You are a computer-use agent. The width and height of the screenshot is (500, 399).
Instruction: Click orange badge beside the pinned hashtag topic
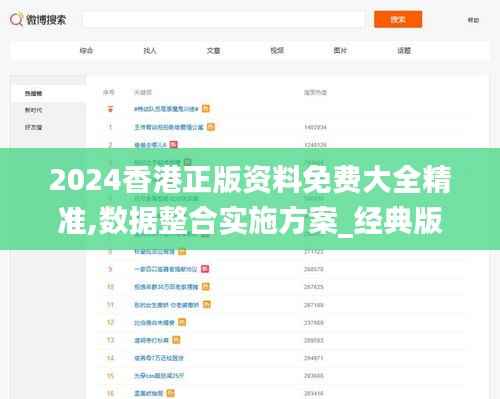coord(206,109)
